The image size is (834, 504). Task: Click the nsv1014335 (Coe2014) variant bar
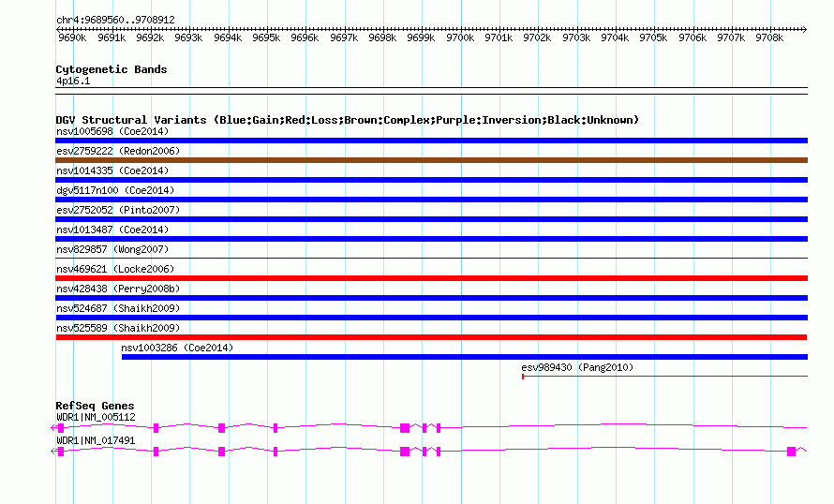431,180
